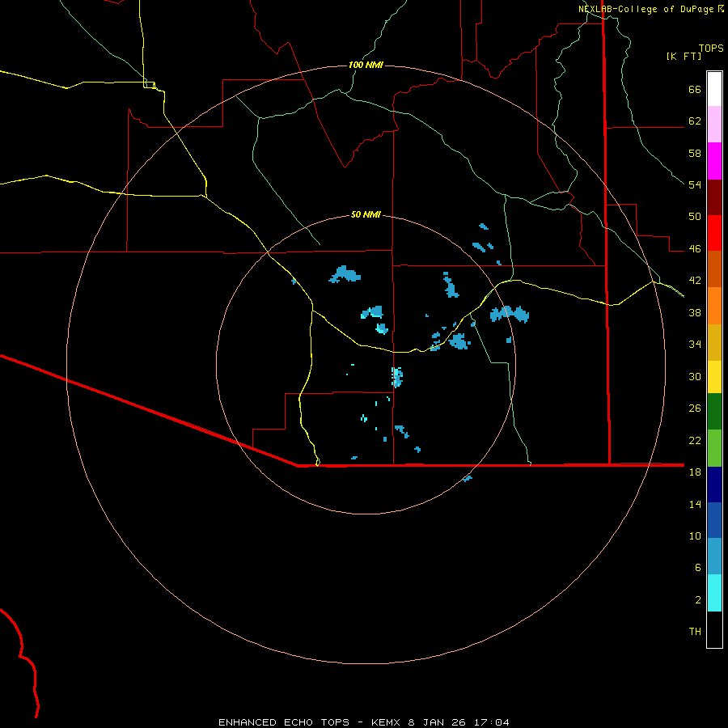Viewport: 728px width, 728px height.
Task: Click the dark orange swatch between 42 and 46
Action: [714, 269]
